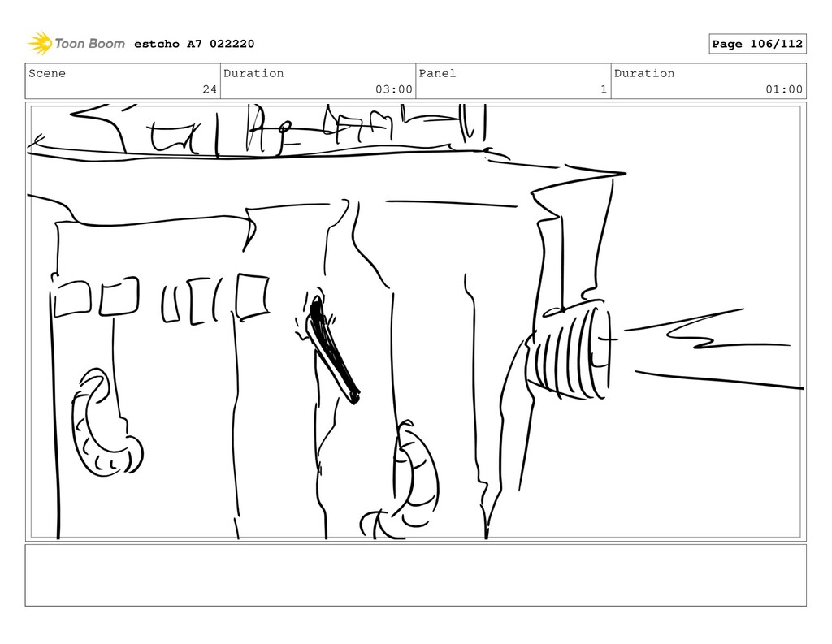Click the "Panel" header label
Image resolution: width=832 pixels, height=644 pixels.
point(437,73)
